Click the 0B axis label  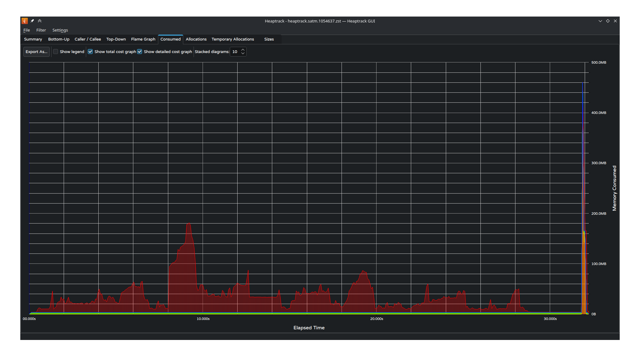click(593, 314)
